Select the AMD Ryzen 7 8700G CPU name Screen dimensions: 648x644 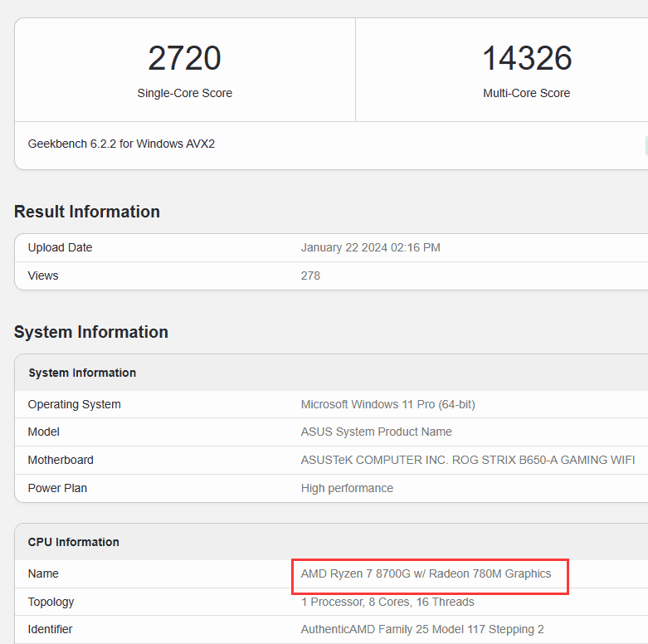point(426,573)
